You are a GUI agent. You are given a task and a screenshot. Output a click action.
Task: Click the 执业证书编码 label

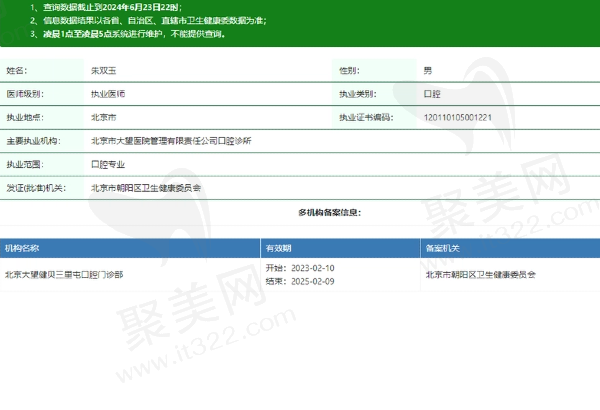(x=366, y=118)
